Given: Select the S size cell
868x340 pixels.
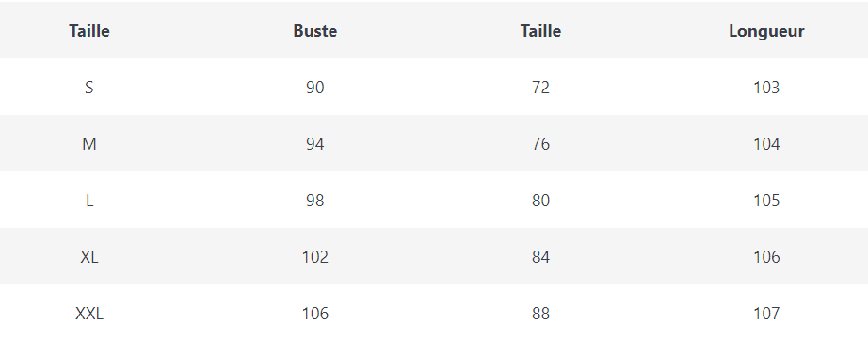Looking at the screenshot, I should 89,88.
